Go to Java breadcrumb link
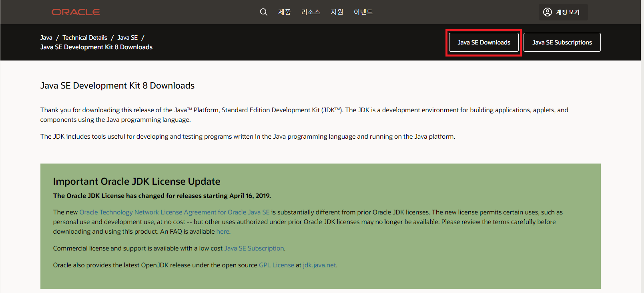The height and width of the screenshot is (293, 644). click(46, 38)
